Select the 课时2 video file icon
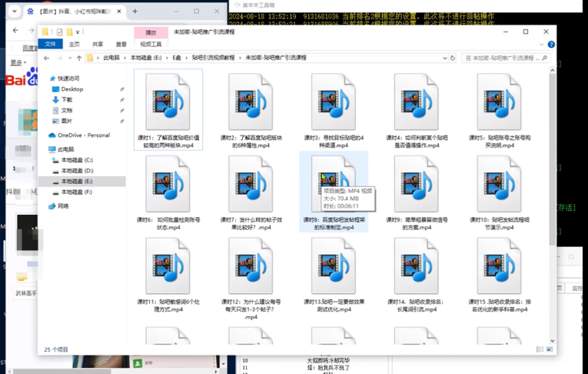Screen dimensions: 588x374 251,102
